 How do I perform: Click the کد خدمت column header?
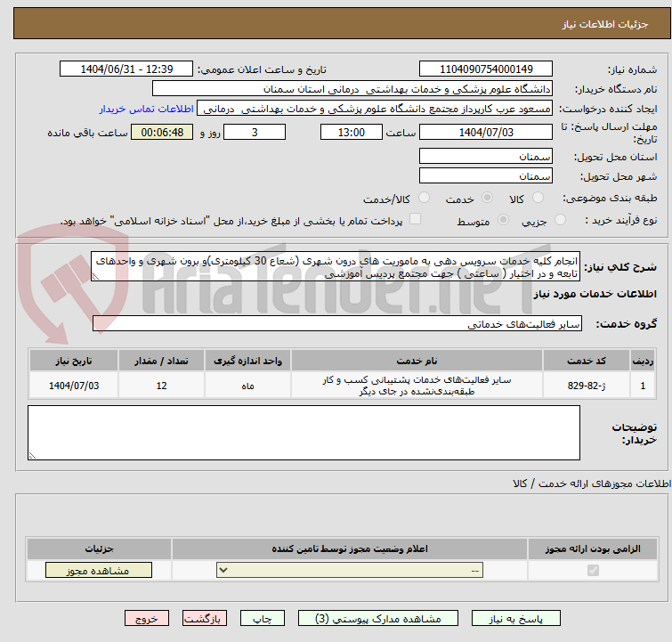click(586, 361)
